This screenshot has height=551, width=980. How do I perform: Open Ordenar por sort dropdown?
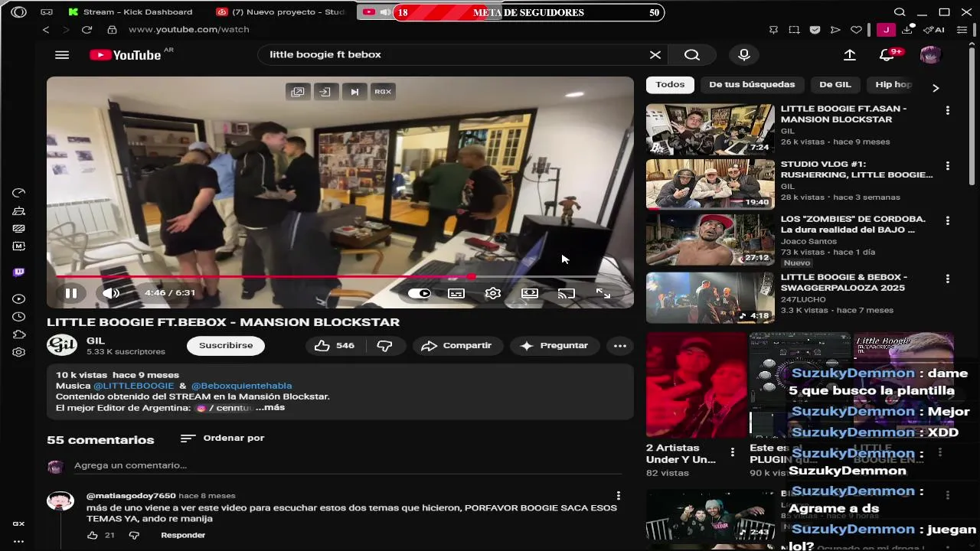click(222, 439)
